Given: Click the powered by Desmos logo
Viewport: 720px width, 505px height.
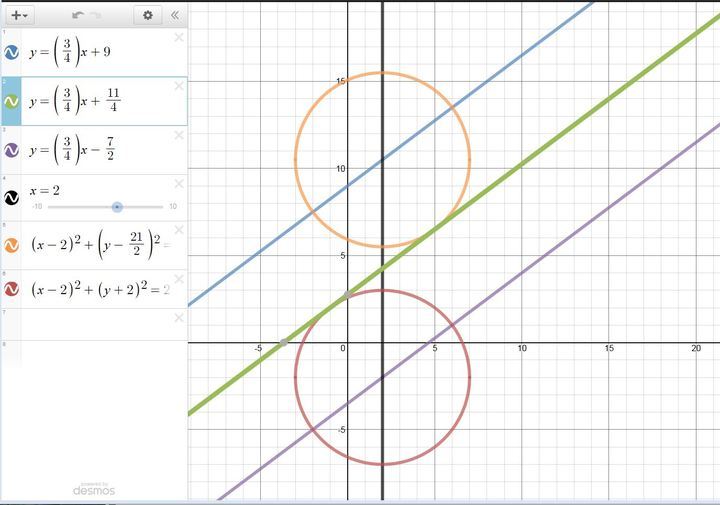Looking at the screenshot, I should (x=94, y=488).
